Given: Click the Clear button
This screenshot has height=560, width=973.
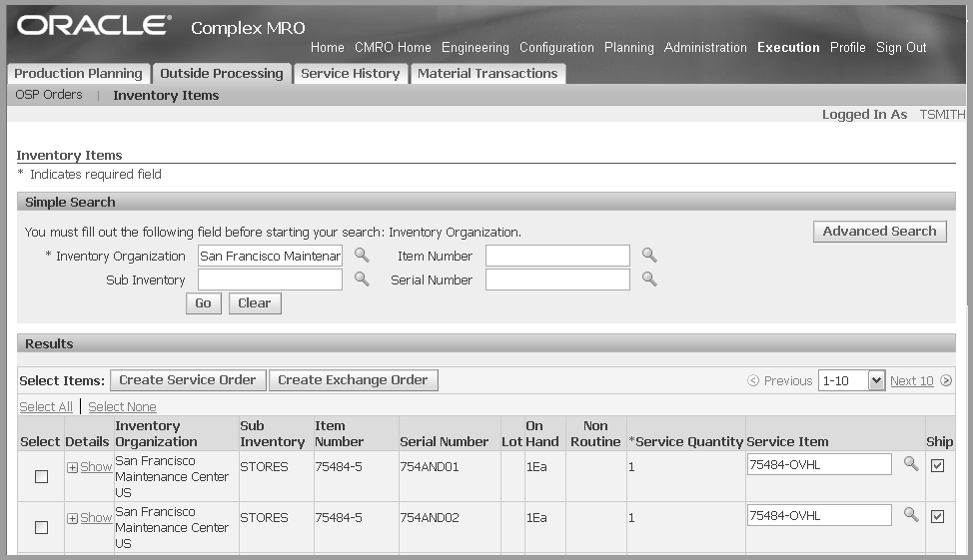Looking at the screenshot, I should point(255,303).
